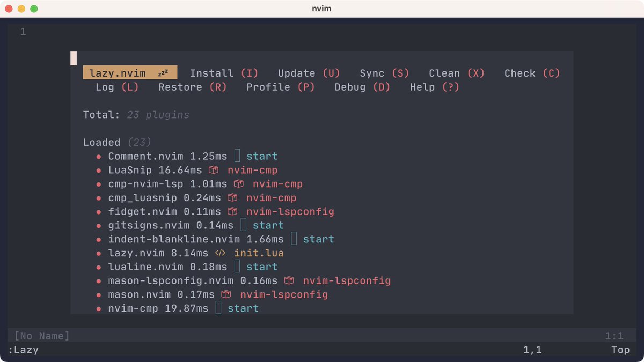The image size is (644, 362).
Task: Minimize the nvim window
Action: 21,9
